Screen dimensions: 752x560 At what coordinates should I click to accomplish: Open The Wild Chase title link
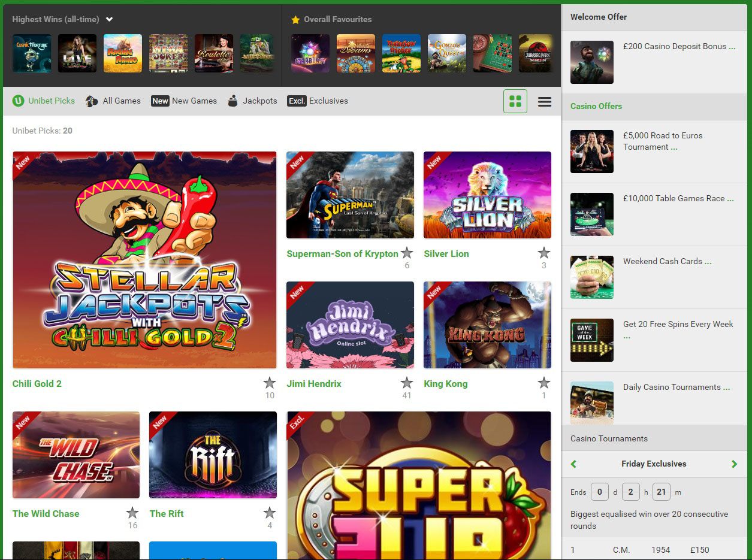(x=46, y=514)
